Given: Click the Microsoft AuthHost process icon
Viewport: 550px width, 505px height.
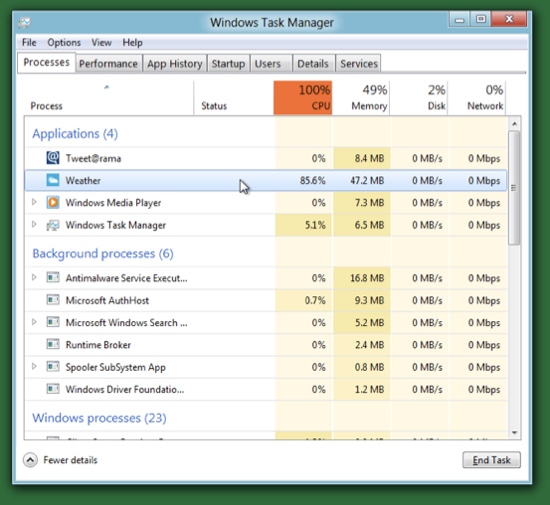Looking at the screenshot, I should pos(53,300).
